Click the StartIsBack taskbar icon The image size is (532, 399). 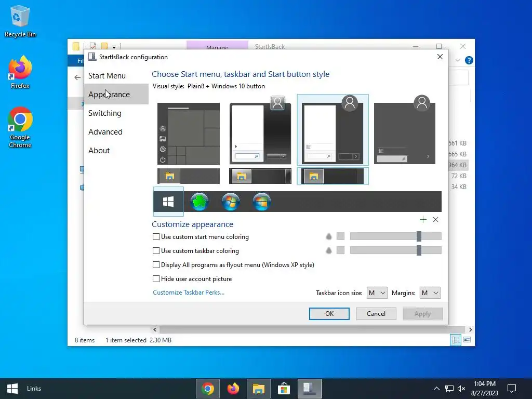pos(310,389)
